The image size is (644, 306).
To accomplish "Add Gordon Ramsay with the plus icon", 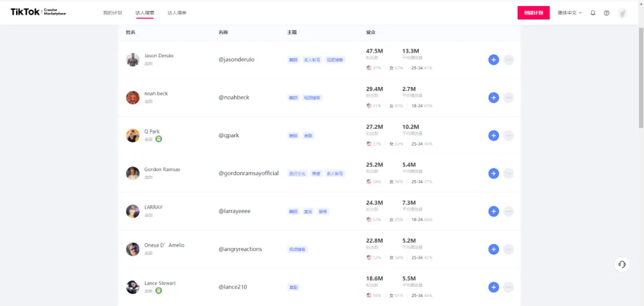I will pyautogui.click(x=494, y=174).
